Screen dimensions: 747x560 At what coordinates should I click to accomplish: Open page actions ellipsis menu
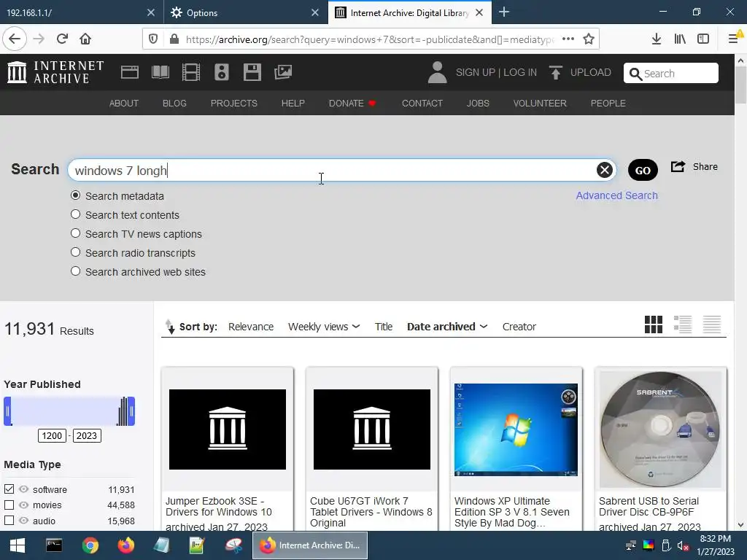[x=568, y=39]
